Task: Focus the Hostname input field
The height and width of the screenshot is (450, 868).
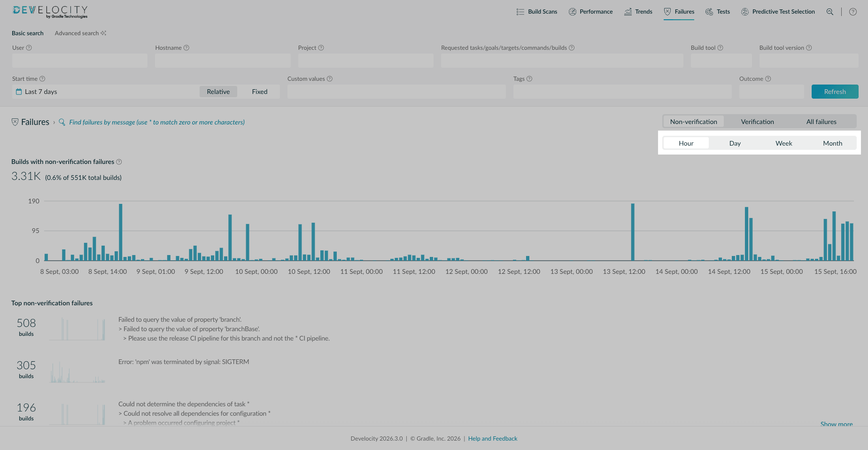Action: click(x=223, y=61)
